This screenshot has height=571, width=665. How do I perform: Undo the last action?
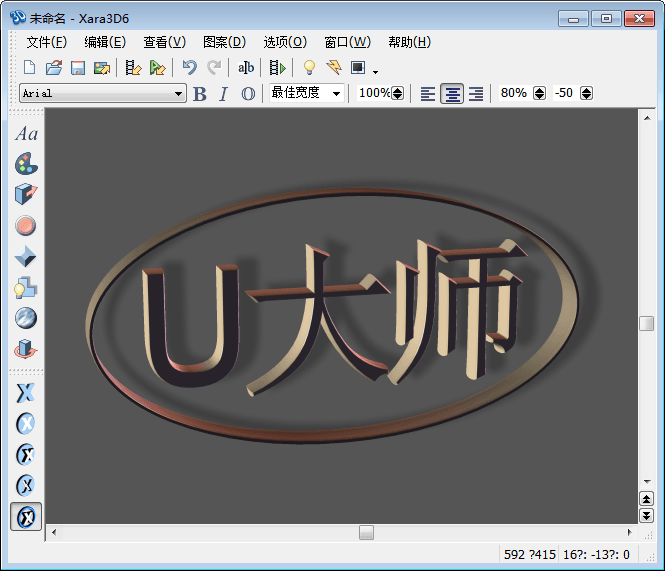click(190, 67)
